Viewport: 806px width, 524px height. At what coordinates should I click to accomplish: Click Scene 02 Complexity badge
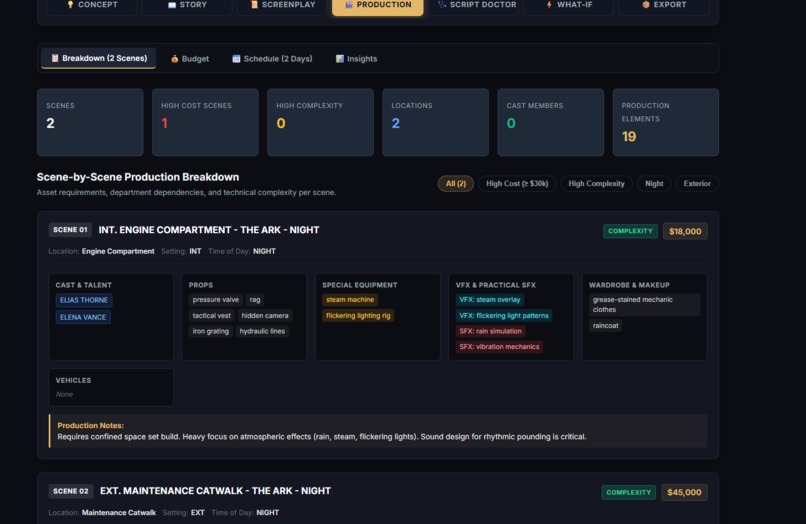coord(629,492)
